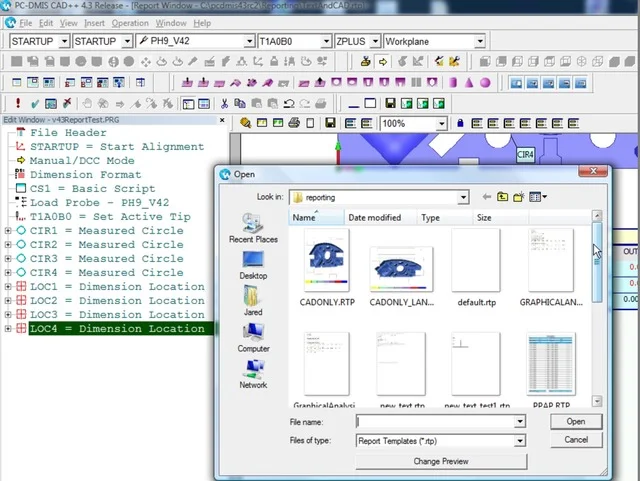Click the red exclamation mark toolbar icon
This screenshot has width=640, height=481.
pos(18,103)
